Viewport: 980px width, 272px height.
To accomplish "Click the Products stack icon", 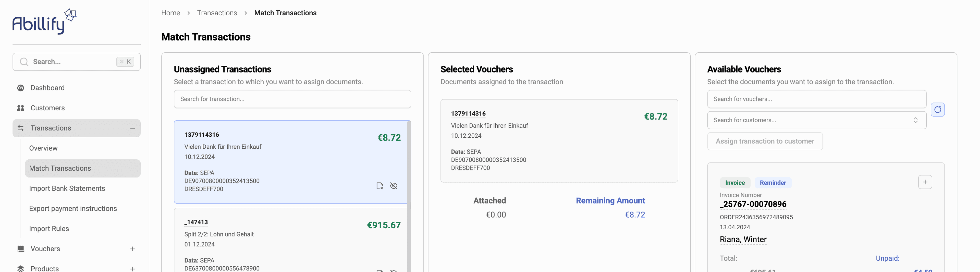I will point(21,269).
